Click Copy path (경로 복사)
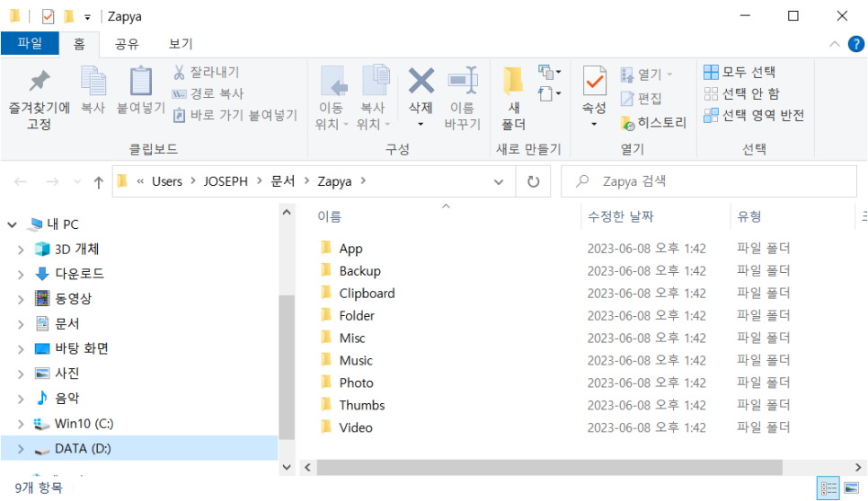Screen dimensions: 868x501 coord(208,93)
